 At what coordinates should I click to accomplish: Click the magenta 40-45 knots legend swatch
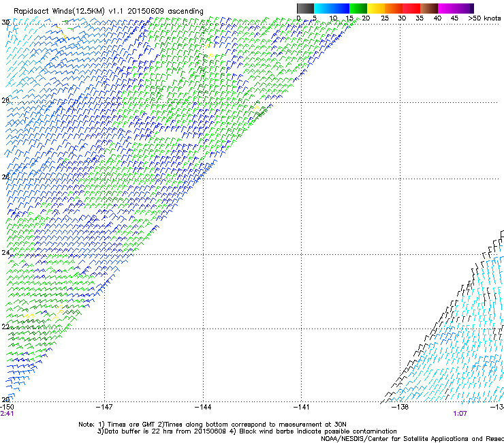coord(447,8)
